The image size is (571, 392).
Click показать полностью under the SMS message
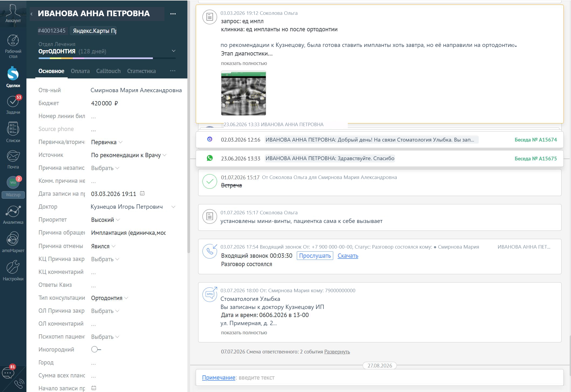tap(244, 332)
